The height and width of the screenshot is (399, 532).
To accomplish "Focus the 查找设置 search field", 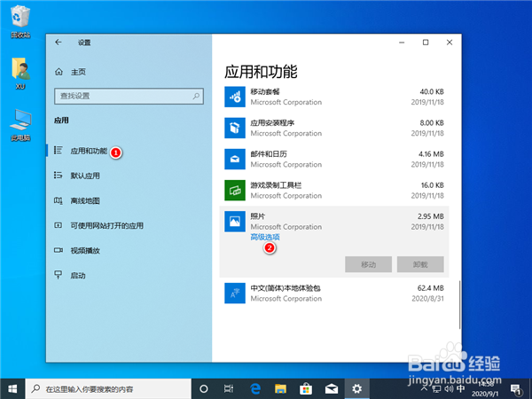I will pos(129,96).
